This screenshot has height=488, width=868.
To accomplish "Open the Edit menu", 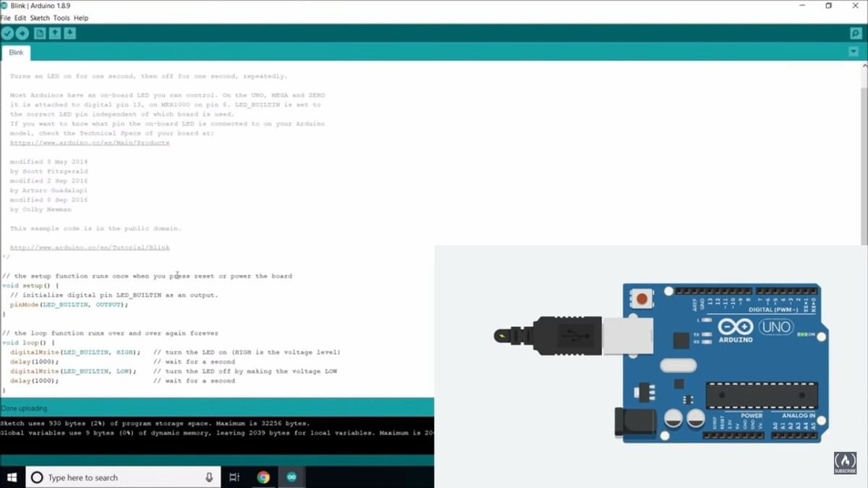I will click(x=20, y=18).
